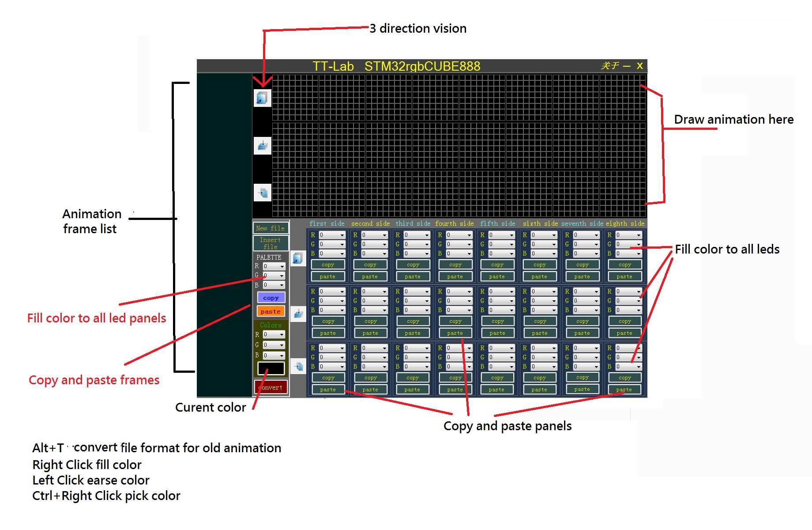Click paste under fifth side, top row
The width and height of the screenshot is (812, 530).
(x=497, y=276)
